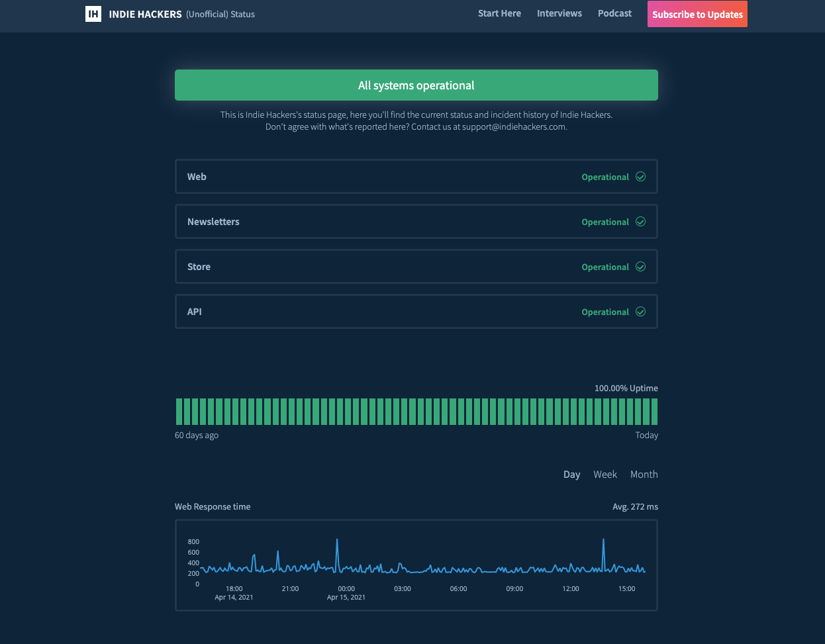Screen dimensions: 825x644
Task: Click the Today label under uptime bars
Action: pyautogui.click(x=646, y=435)
